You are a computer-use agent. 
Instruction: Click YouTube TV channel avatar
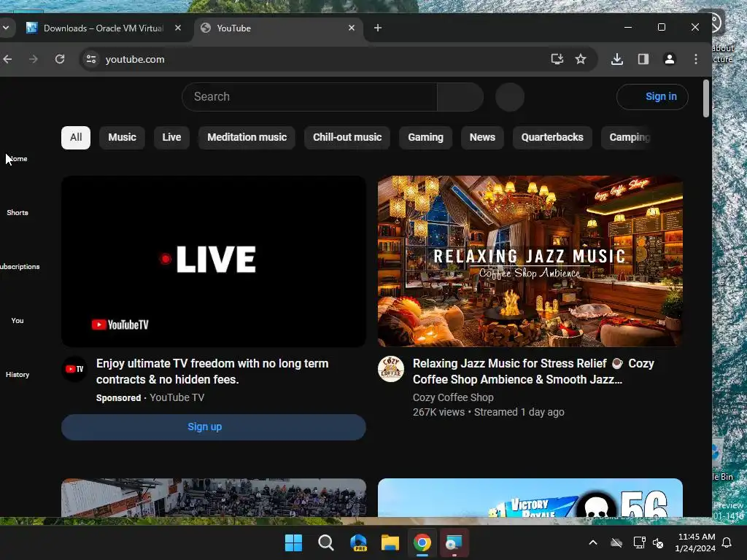point(74,369)
